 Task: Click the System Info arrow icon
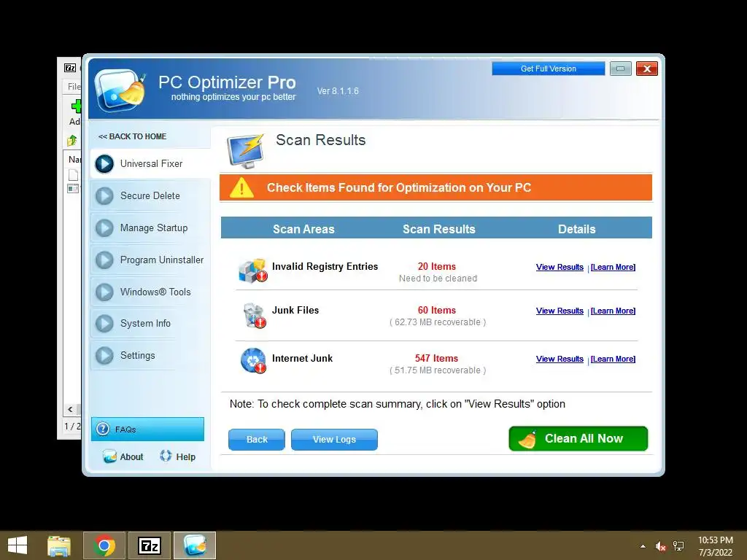click(104, 323)
